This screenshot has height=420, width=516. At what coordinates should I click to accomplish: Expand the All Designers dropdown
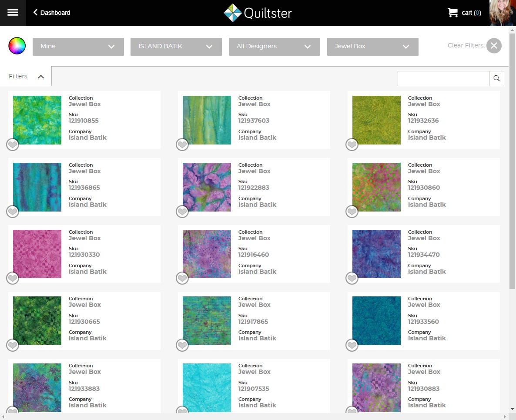tap(275, 47)
